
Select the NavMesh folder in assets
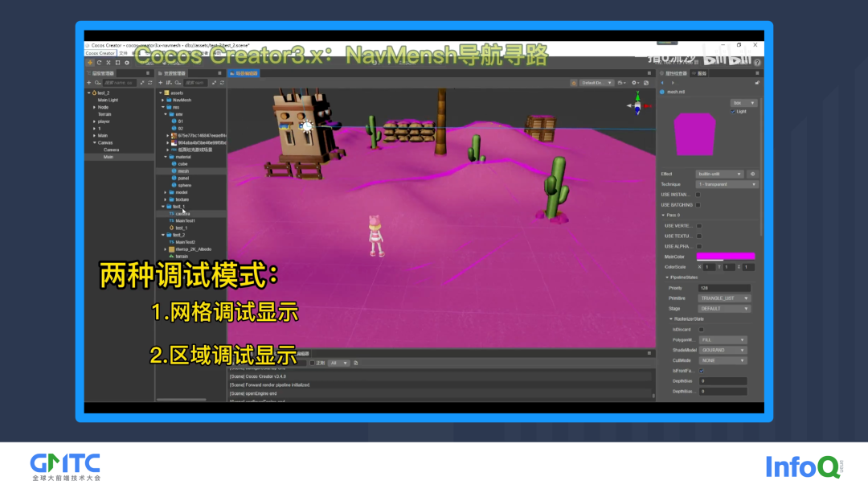[x=182, y=100]
